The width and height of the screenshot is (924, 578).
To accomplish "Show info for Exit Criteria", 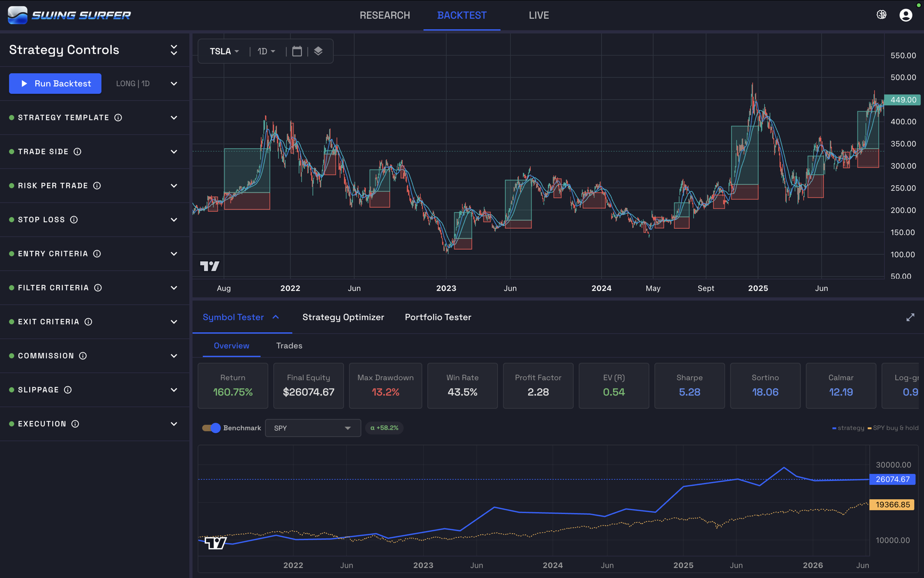I will pos(88,321).
